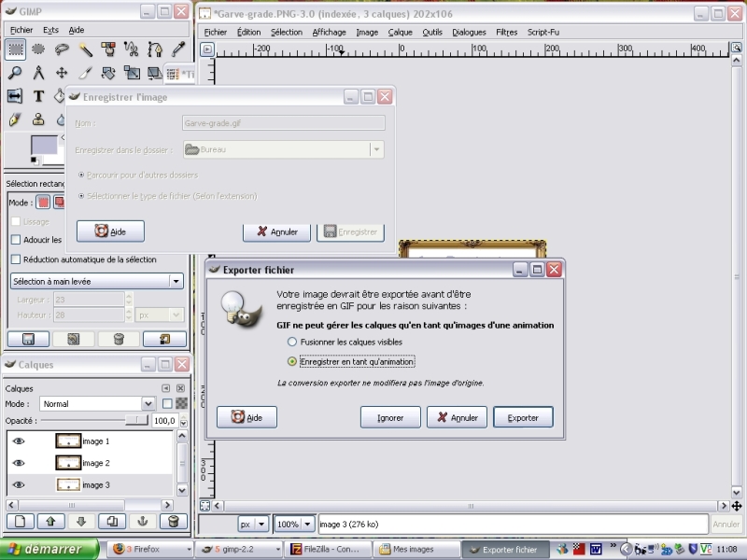
Task: Click the save tool options icon
Action: (x=28, y=339)
